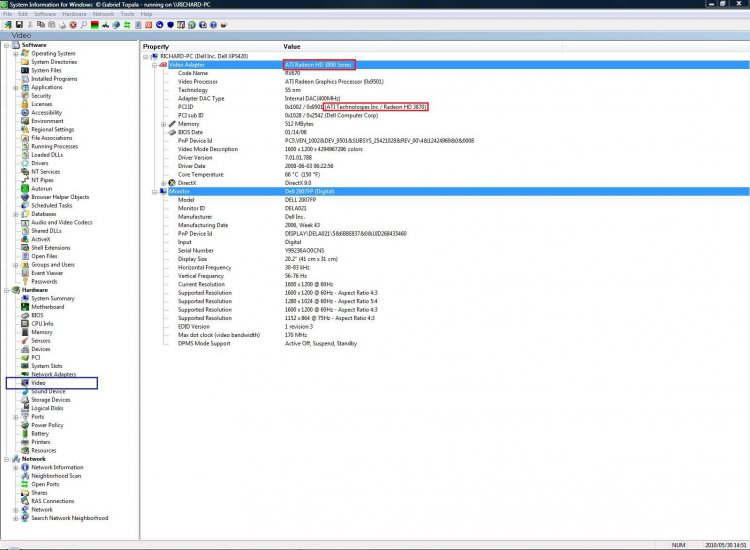Viewport: 750px width, 550px height.
Task: Click the blue shield toolbar icon
Action: coord(170,24)
